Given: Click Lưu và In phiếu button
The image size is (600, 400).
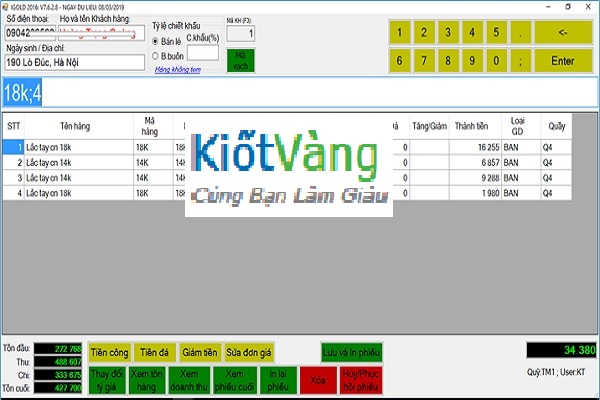Looking at the screenshot, I should click(352, 353).
